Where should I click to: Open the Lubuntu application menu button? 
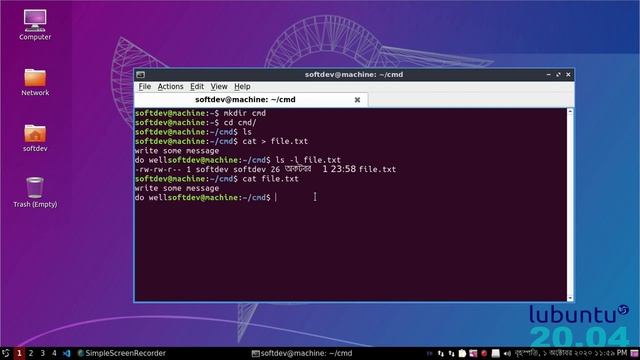(x=6, y=353)
